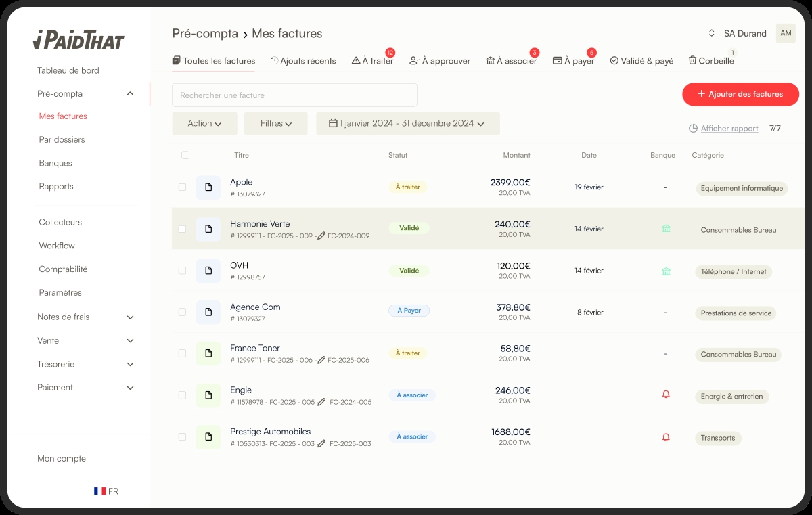Viewport: 812px width, 515px height.
Task: Check the box for the Apple invoice
Action: [x=182, y=187]
